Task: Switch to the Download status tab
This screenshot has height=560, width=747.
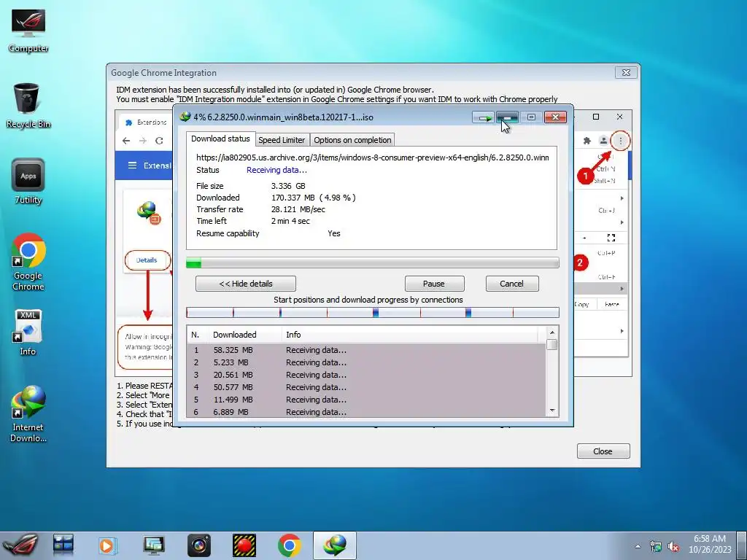Action: (220, 139)
